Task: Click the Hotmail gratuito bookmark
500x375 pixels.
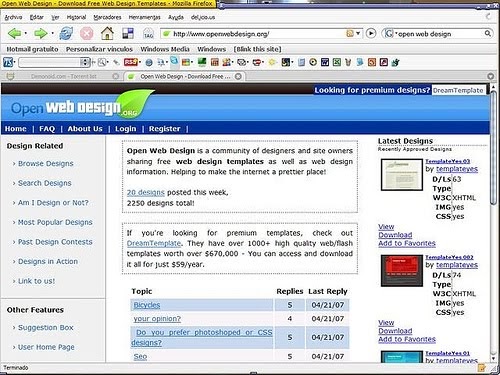Action: tap(32, 49)
